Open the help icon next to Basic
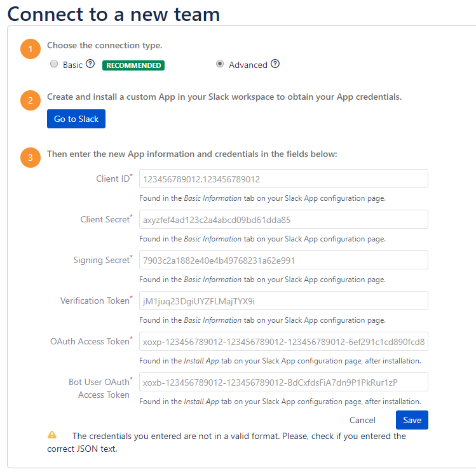The height and width of the screenshot is (474, 476). coord(90,64)
